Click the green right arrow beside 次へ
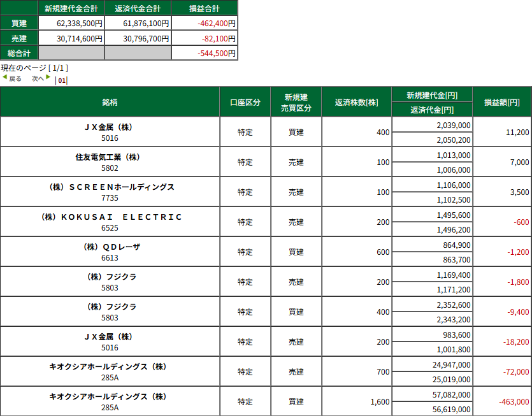This screenshot has height=416, width=532. (48, 77)
